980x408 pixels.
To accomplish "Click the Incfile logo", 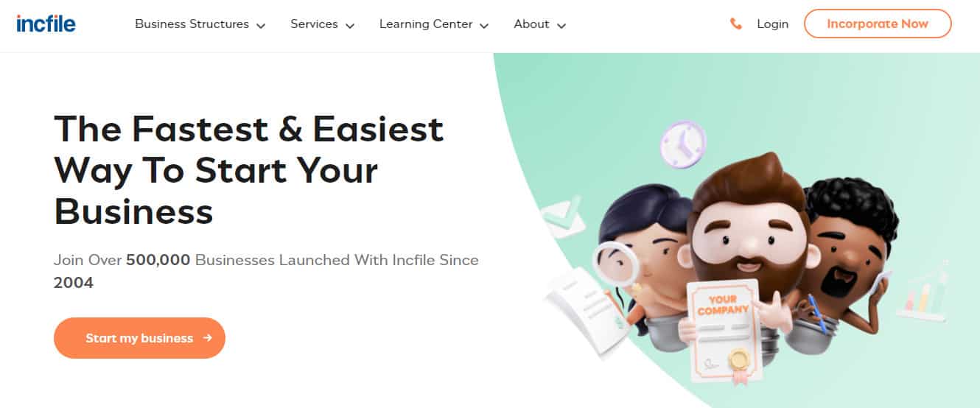I will (46, 24).
